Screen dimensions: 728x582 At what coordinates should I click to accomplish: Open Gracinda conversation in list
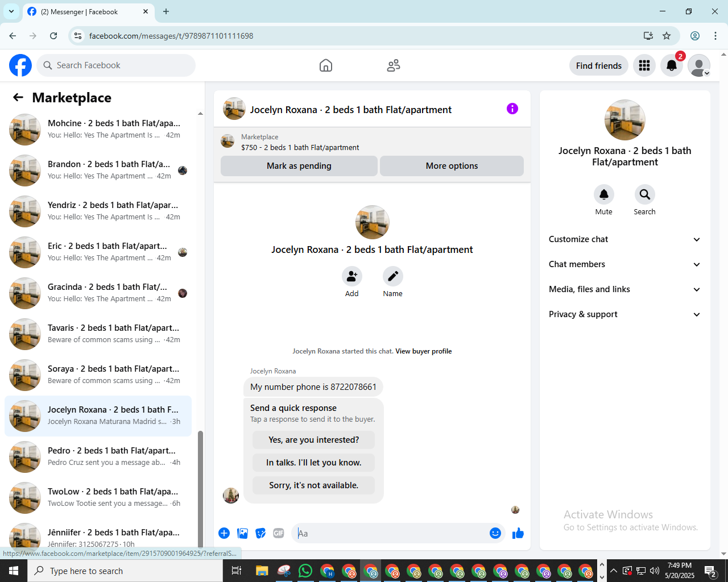(x=98, y=293)
